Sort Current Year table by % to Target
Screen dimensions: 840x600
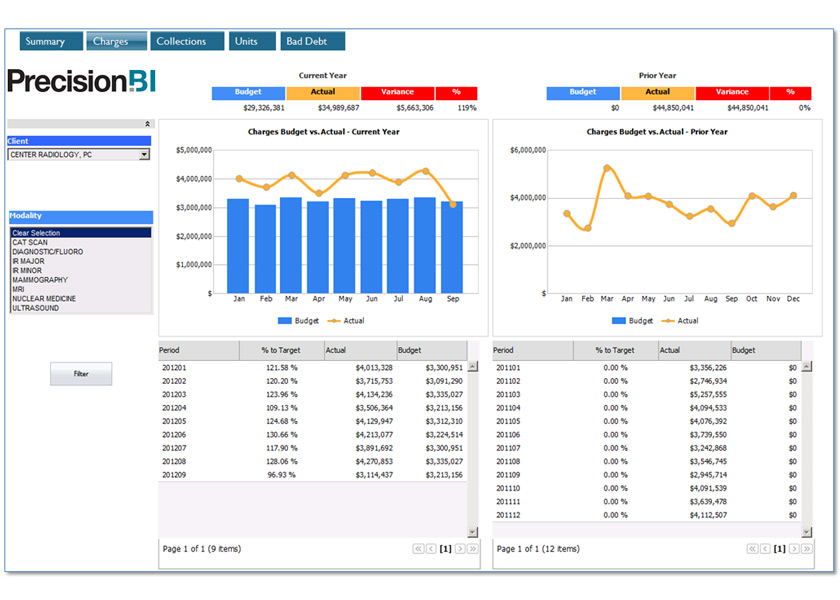(280, 351)
